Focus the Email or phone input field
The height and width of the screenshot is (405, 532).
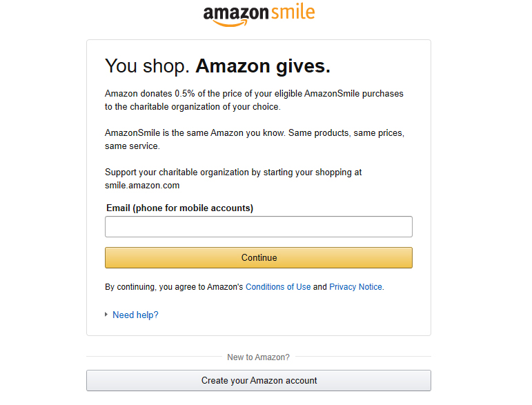pyautogui.click(x=259, y=226)
